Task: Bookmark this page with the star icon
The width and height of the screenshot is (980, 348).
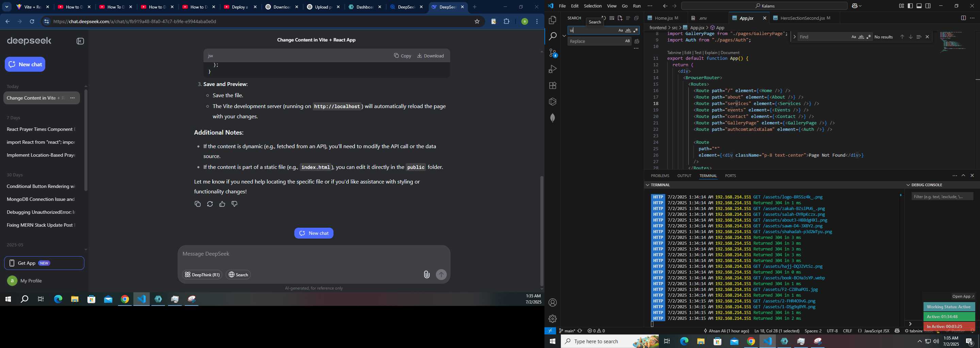Action: pyautogui.click(x=477, y=22)
